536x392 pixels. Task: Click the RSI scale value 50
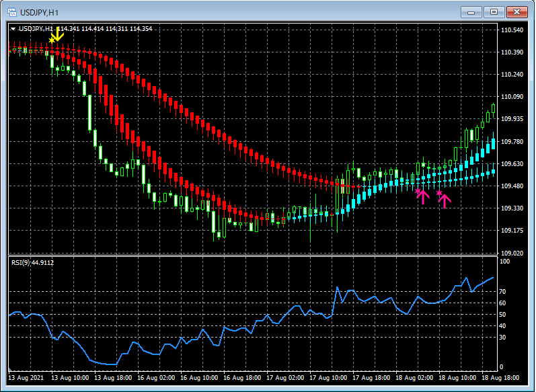502,315
